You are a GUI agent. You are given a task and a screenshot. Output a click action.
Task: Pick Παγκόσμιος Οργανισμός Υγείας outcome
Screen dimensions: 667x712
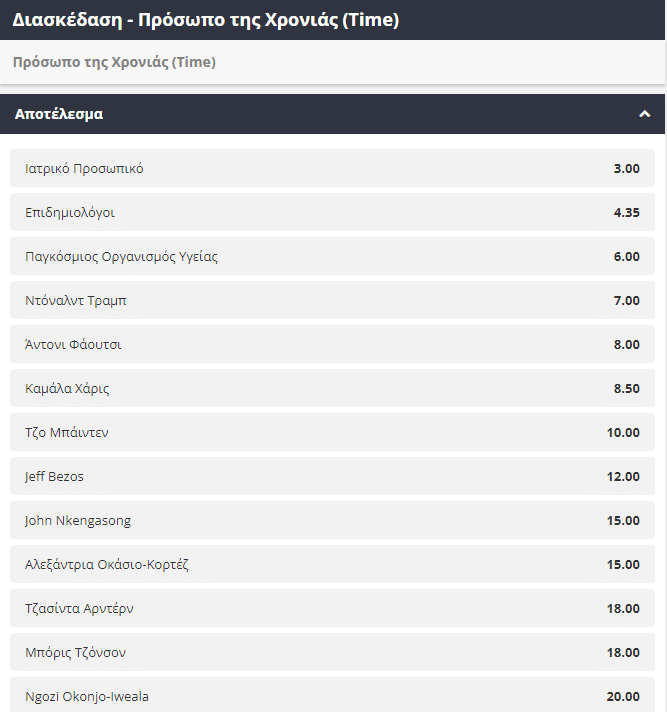(332, 256)
